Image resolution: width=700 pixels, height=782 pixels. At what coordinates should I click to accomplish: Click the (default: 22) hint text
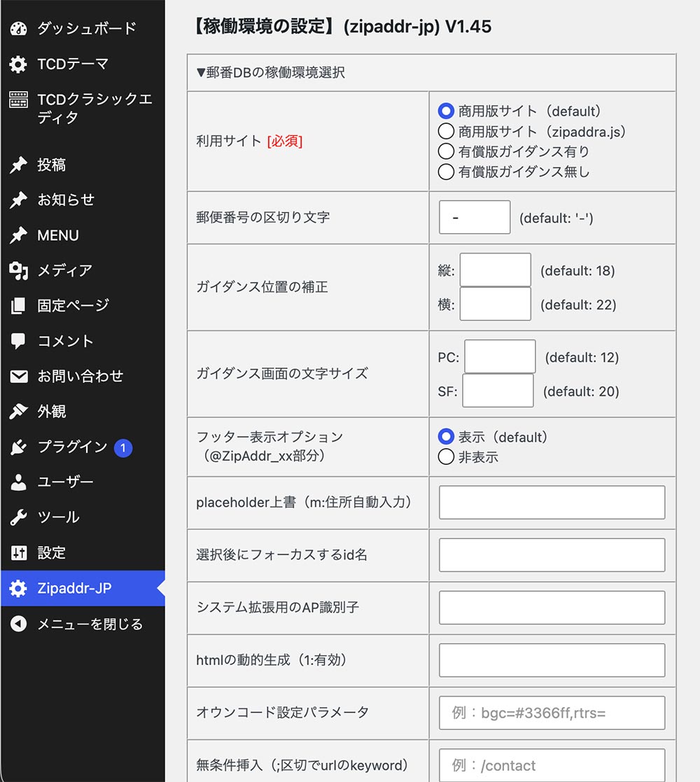point(578,305)
